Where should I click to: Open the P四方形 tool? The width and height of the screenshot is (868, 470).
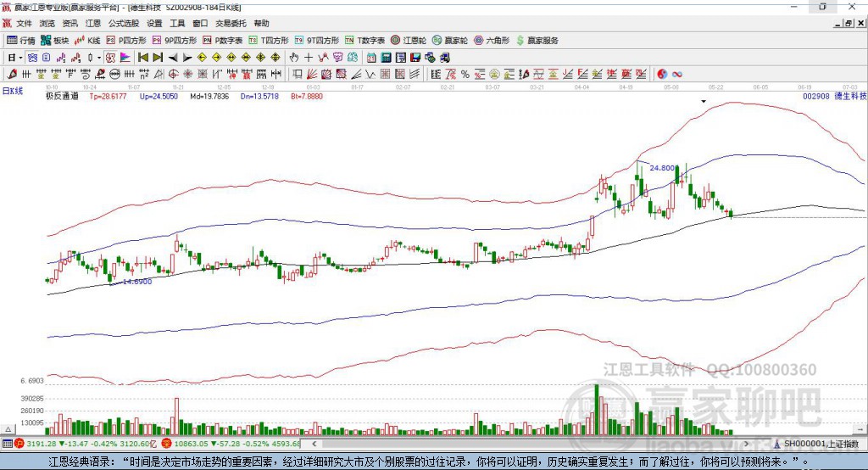(126, 41)
